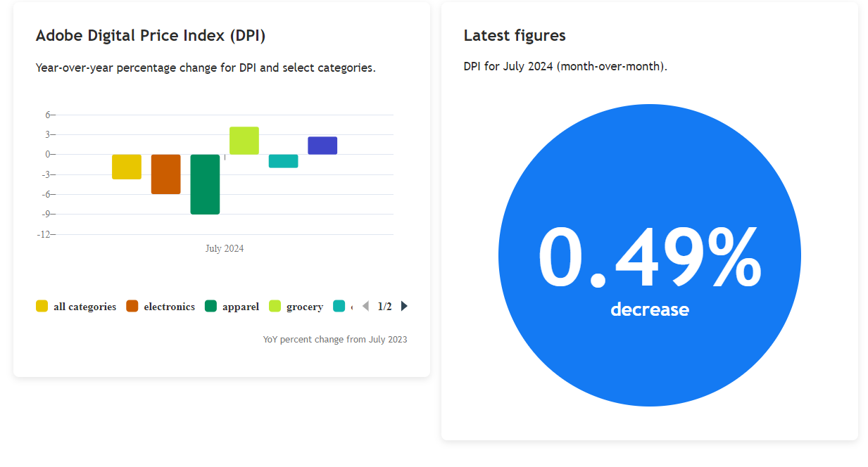Click the -9 y-axis label
Viewport: 868px width, 467px height.
coord(46,215)
